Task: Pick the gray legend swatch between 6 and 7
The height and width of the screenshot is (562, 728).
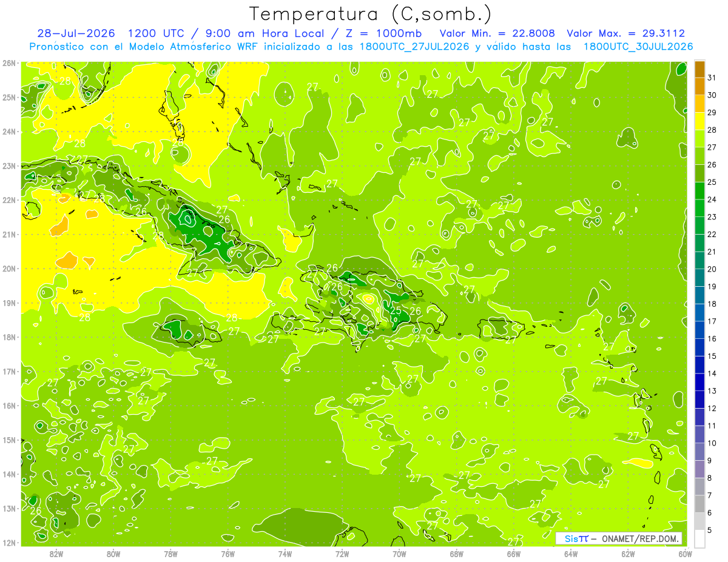Action: coord(699,504)
